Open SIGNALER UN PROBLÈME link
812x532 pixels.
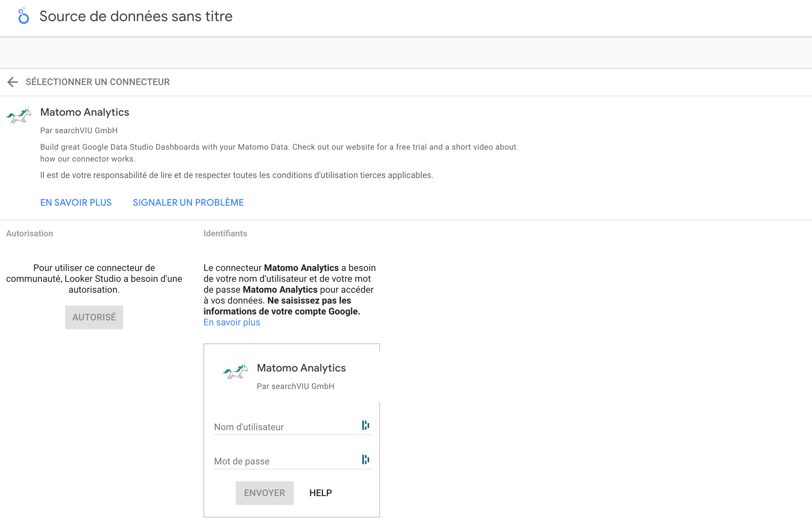(188, 202)
